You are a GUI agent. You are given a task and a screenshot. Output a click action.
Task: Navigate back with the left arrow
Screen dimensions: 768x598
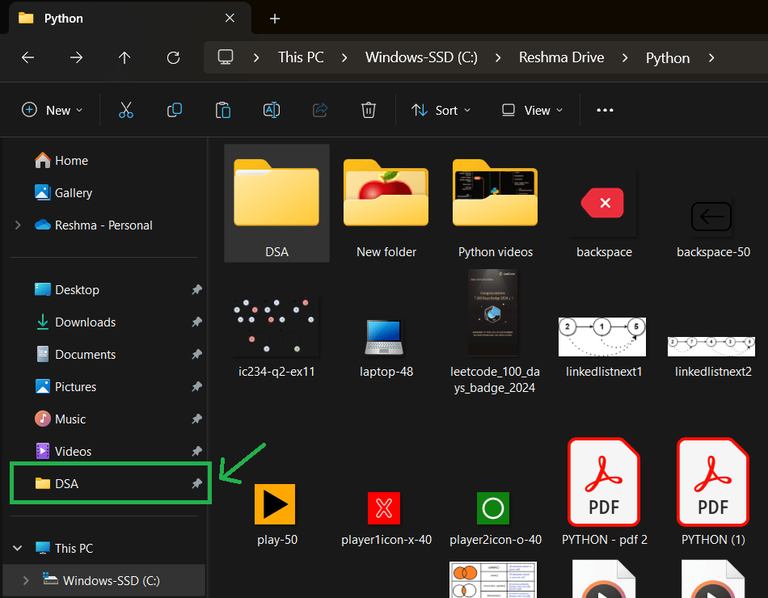28,58
